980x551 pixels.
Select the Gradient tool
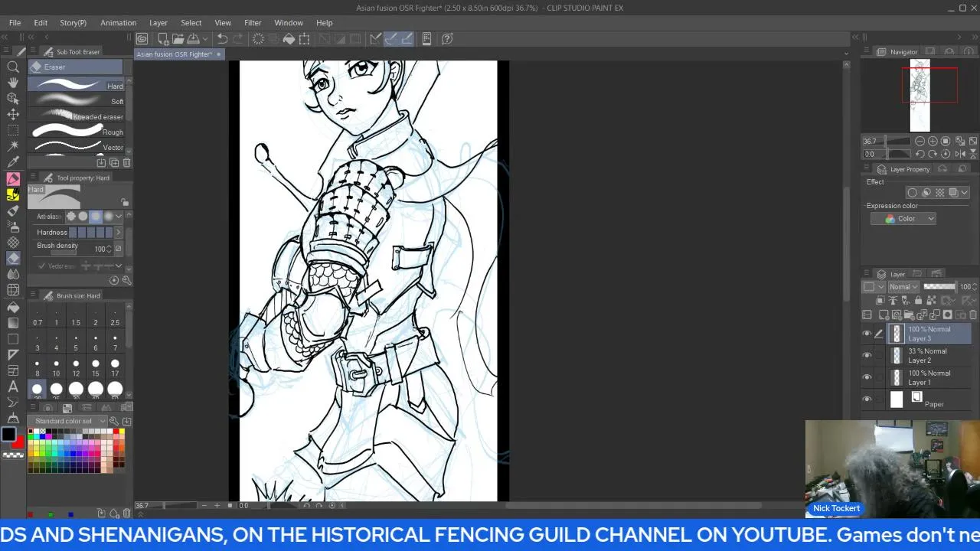click(x=13, y=323)
